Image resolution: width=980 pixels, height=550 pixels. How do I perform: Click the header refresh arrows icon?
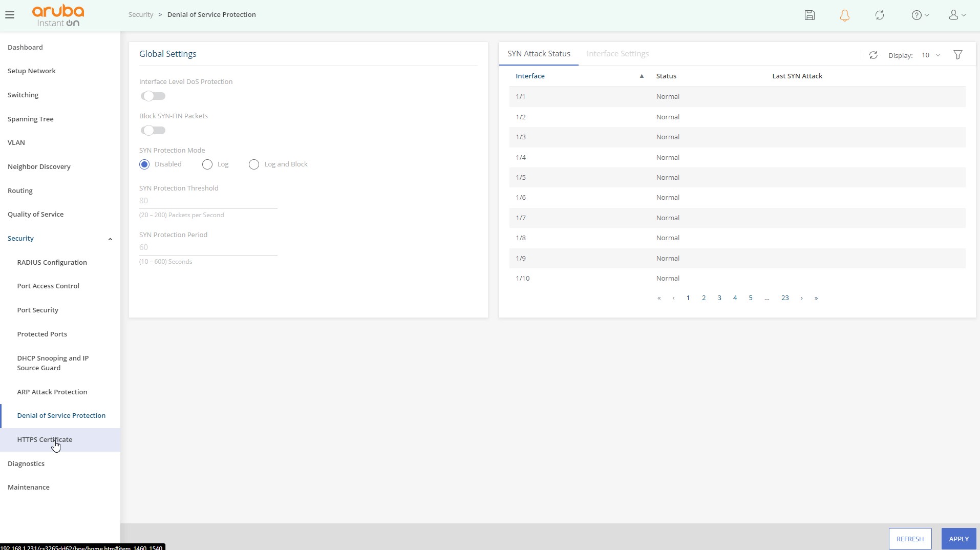[x=880, y=15]
